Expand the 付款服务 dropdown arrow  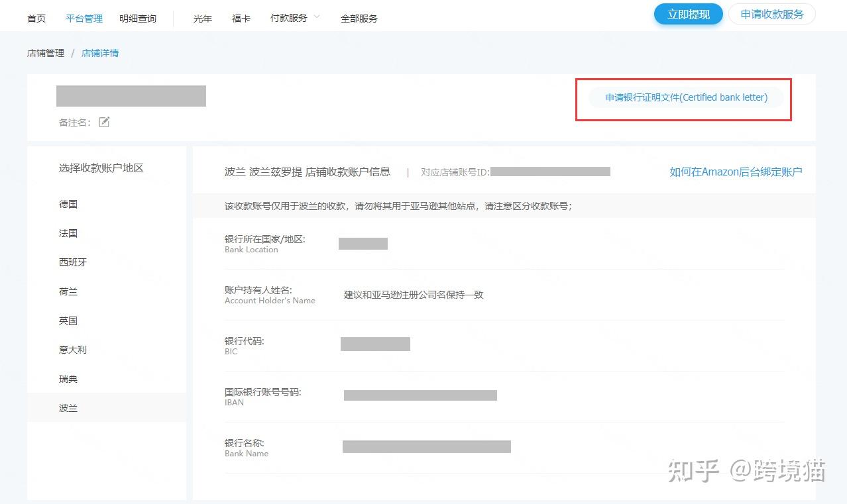317,17
